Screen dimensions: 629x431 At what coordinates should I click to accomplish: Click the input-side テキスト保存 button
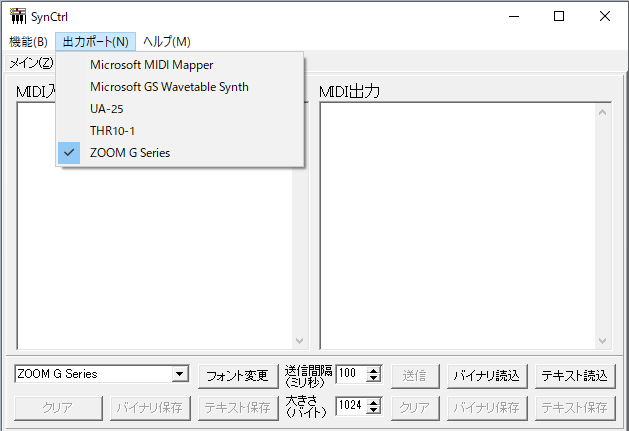click(238, 408)
